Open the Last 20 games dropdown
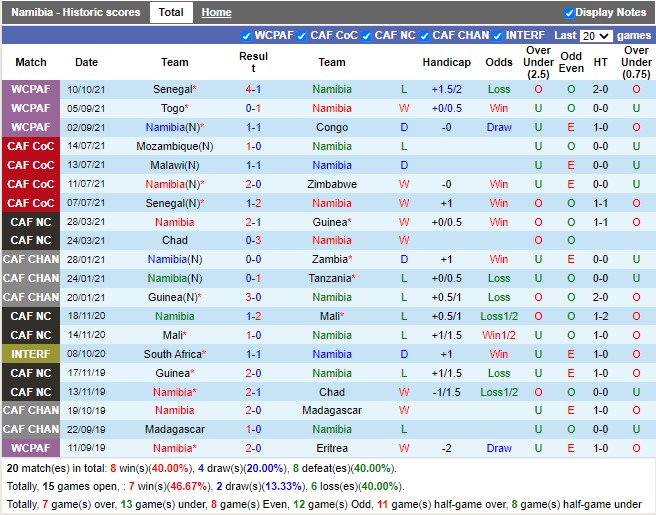 click(x=596, y=36)
